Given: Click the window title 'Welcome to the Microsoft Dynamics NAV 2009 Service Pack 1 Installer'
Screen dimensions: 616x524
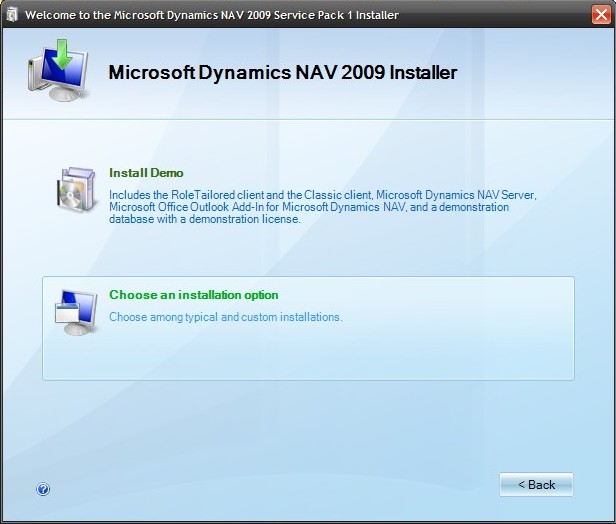Looking at the screenshot, I should [212, 15].
